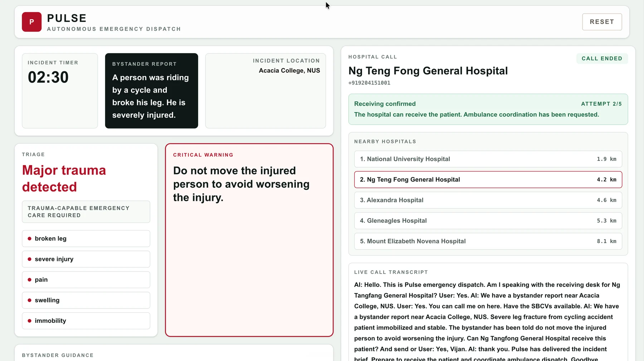Image resolution: width=644 pixels, height=361 pixels.
Task: Click the immobility symptom tag
Action: point(86,321)
